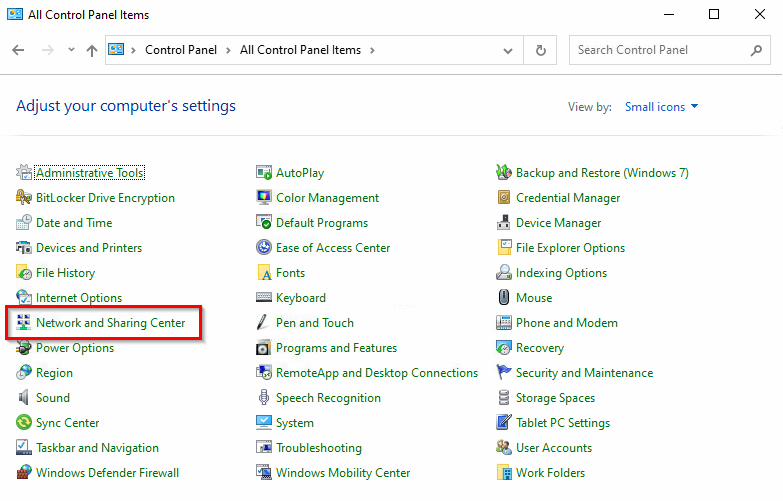Click the Speech Recognition microphone icon

pyautogui.click(x=264, y=398)
